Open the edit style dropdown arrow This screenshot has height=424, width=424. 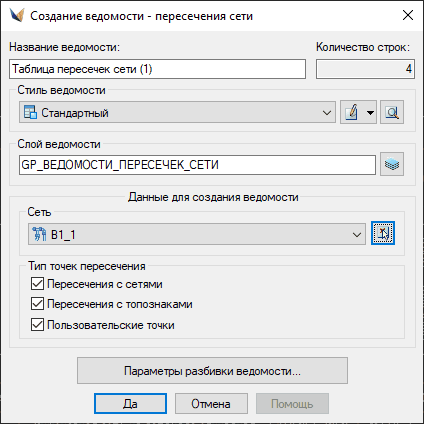pyautogui.click(x=370, y=112)
